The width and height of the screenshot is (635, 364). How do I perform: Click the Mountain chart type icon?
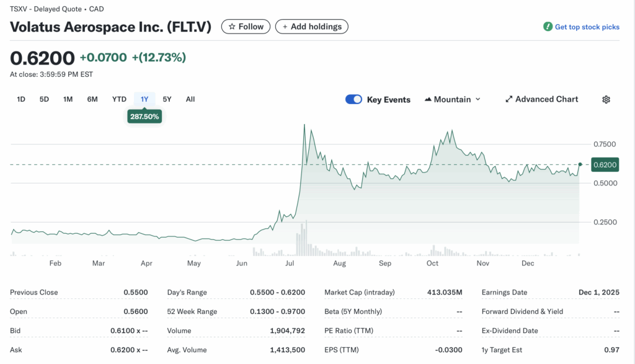(x=428, y=100)
